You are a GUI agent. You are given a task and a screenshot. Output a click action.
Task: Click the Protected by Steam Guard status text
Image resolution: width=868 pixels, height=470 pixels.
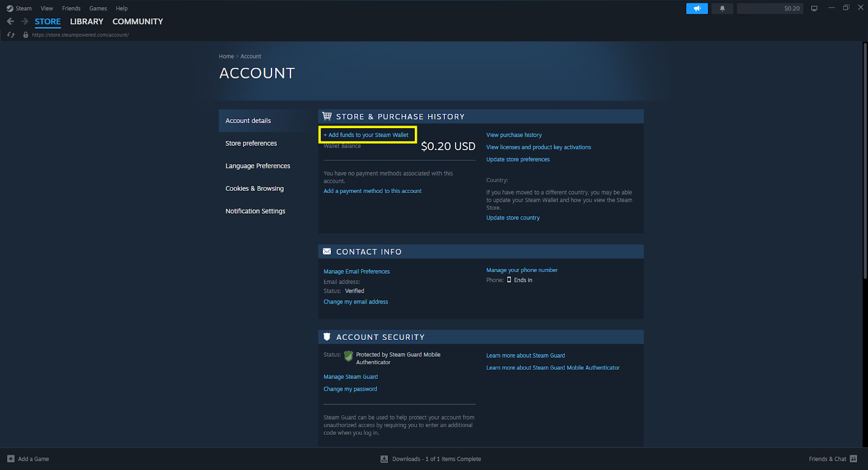pyautogui.click(x=398, y=358)
